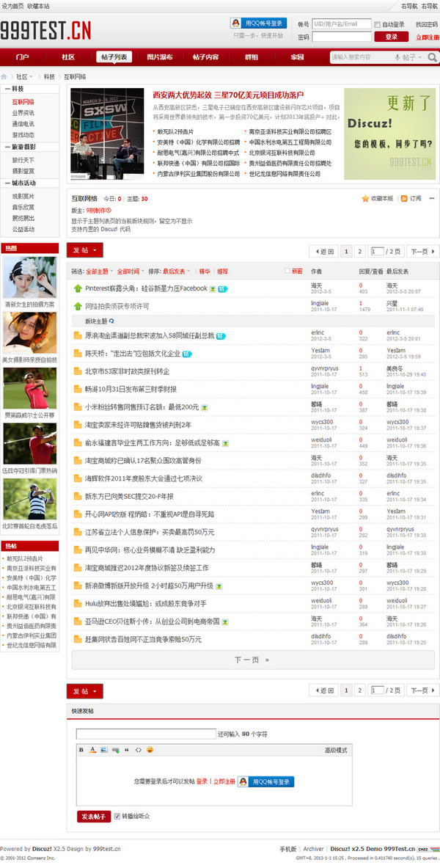
Task: Click the folder icon beside 北京市53家非时政类报刊转企
Action: point(78,371)
